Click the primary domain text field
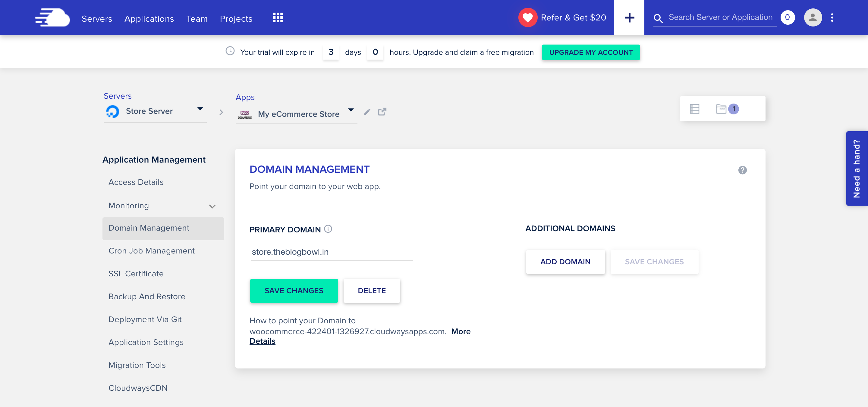 click(331, 252)
